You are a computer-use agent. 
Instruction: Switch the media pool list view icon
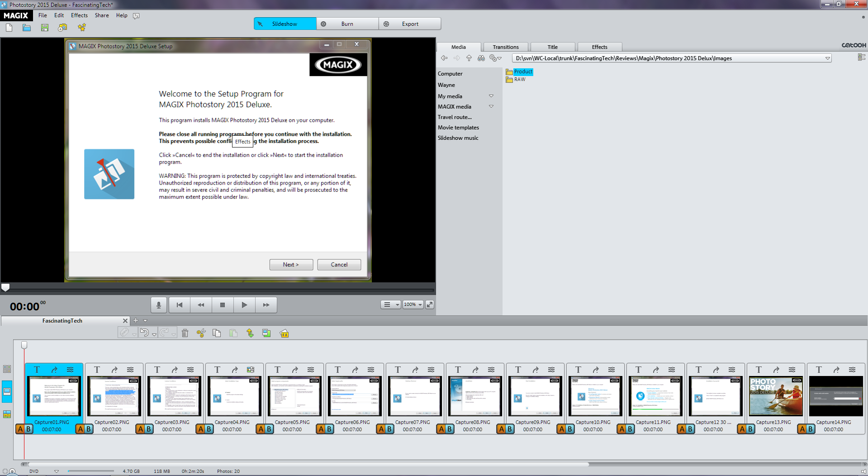click(x=861, y=57)
